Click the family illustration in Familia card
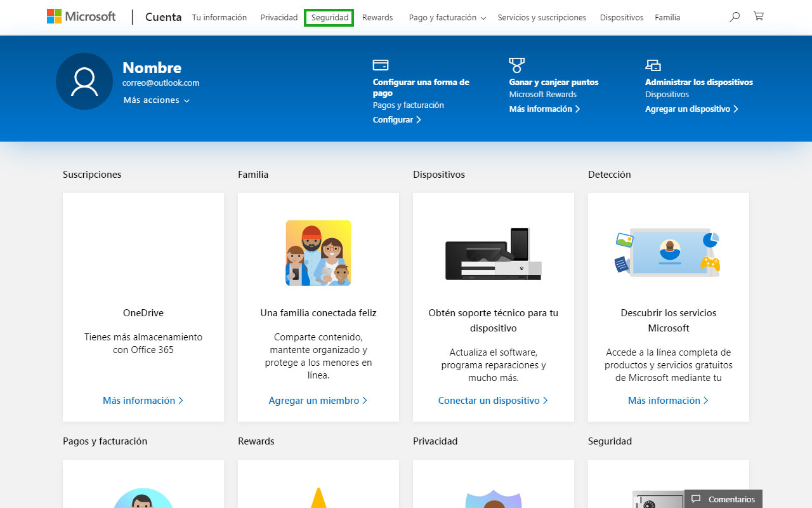The height and width of the screenshot is (508, 812). (318, 253)
